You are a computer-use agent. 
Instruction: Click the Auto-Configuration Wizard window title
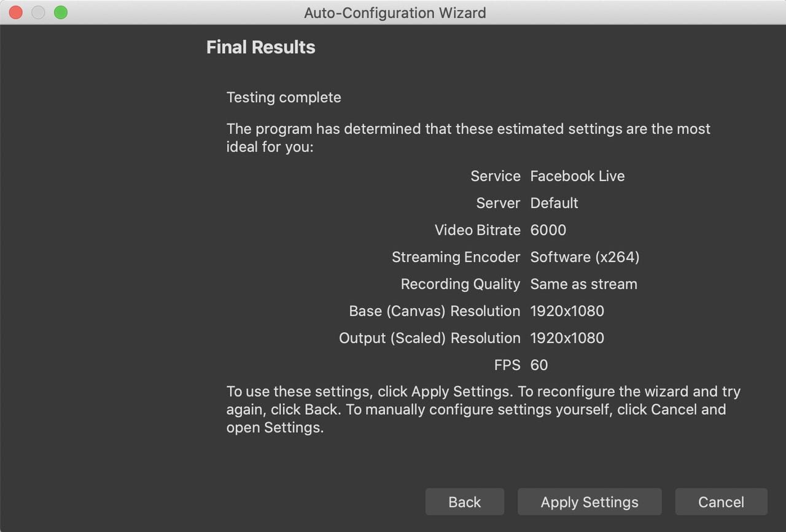[395, 12]
